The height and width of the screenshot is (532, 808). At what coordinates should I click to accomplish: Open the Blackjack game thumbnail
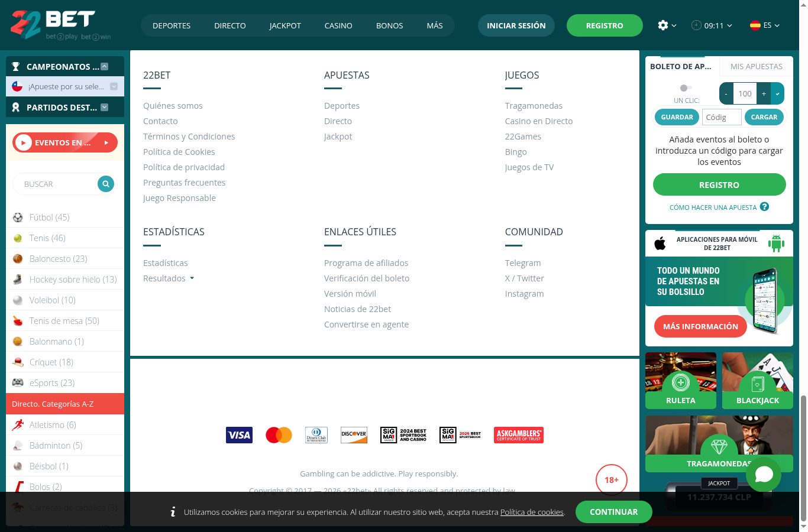pyautogui.click(x=758, y=381)
